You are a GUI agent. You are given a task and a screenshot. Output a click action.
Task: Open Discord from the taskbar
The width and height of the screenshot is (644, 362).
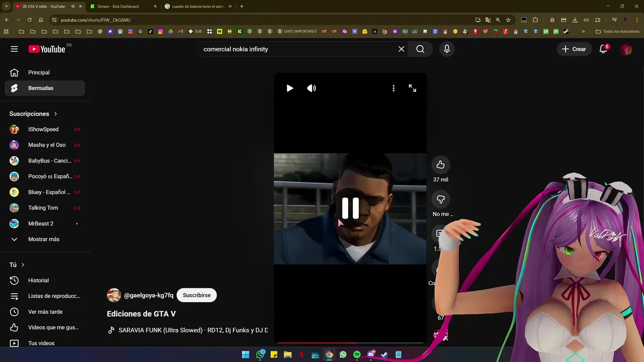[x=371, y=354]
